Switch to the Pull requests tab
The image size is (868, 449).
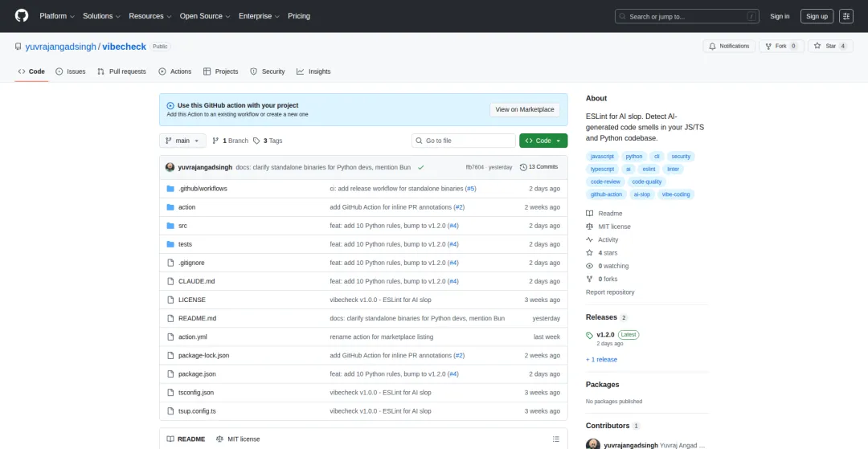coord(122,71)
